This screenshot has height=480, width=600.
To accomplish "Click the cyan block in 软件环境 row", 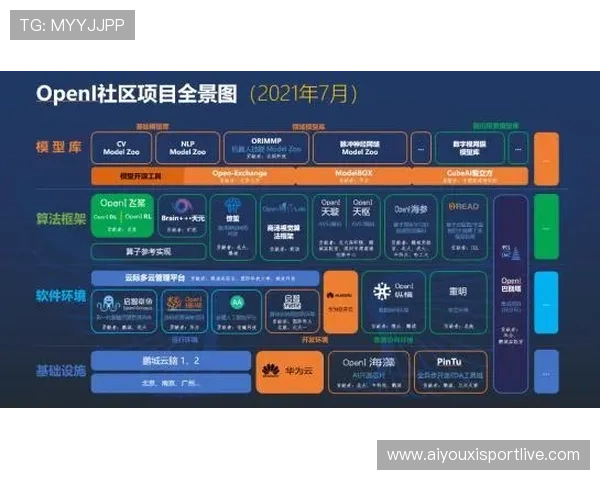I will 546,302.
